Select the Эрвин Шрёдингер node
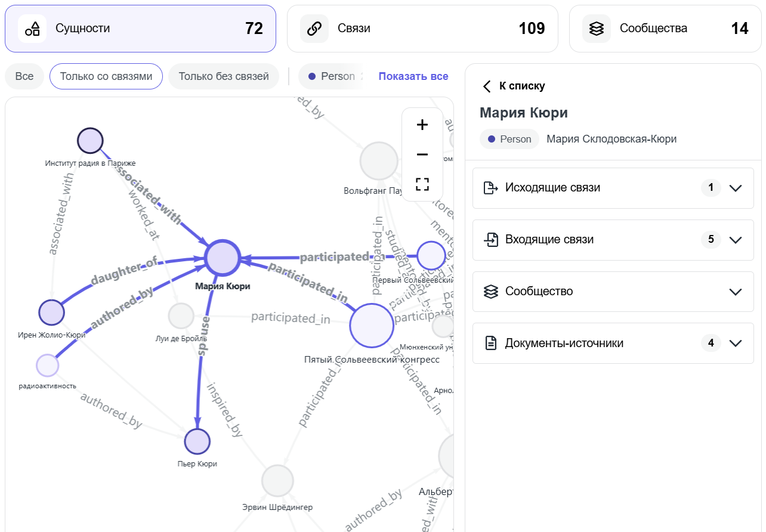 click(x=277, y=481)
